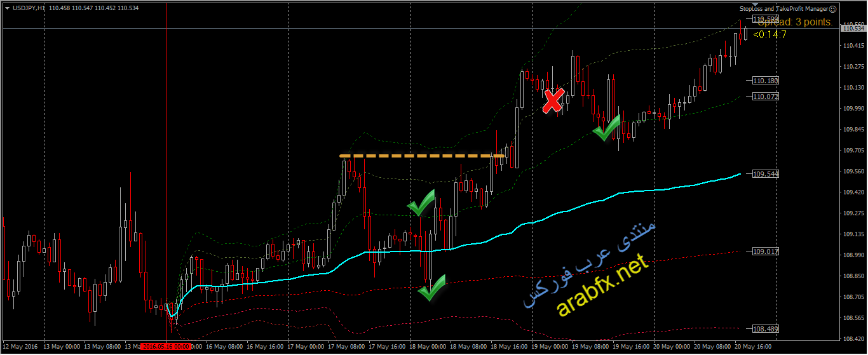Click 109.705 on the price scale
868x355 pixels.
[853, 151]
